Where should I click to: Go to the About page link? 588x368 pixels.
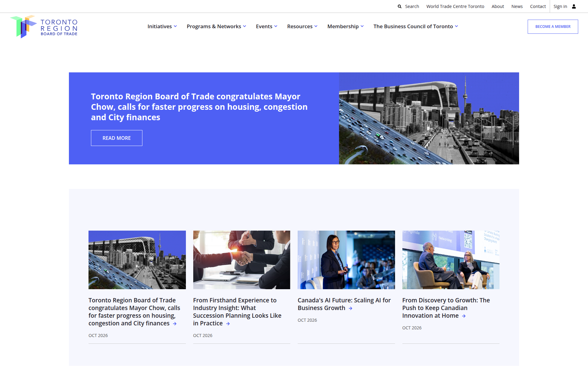click(498, 6)
